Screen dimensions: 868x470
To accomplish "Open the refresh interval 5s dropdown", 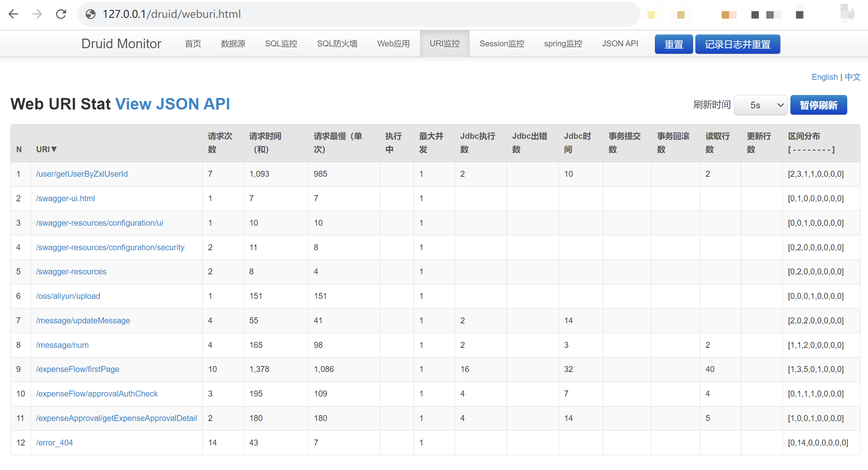I will tap(760, 105).
